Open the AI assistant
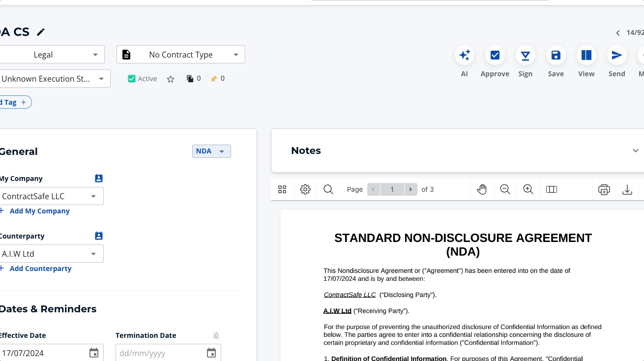 [x=464, y=55]
